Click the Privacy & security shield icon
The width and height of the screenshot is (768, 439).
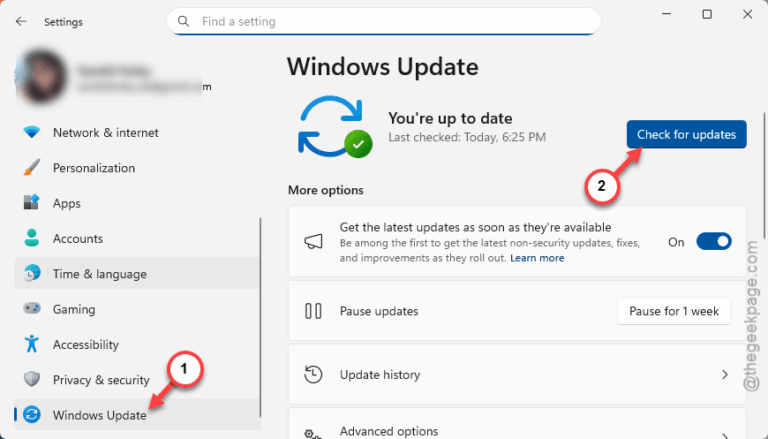pyautogui.click(x=31, y=379)
